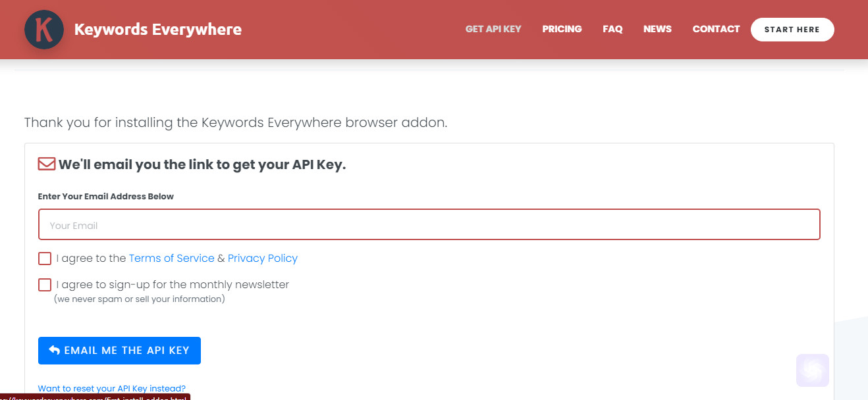Go to the PRICING page

[x=562, y=29]
